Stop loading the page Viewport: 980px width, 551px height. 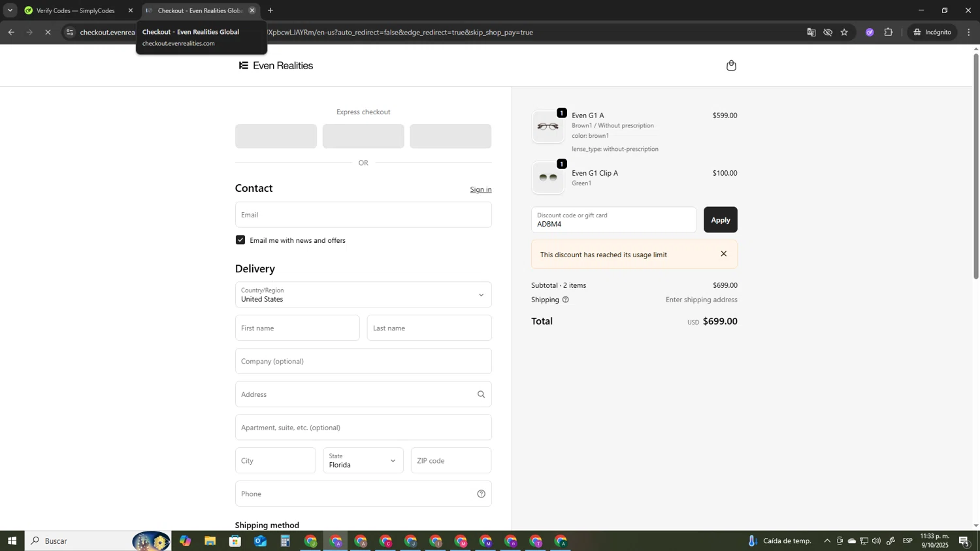pos(48,32)
